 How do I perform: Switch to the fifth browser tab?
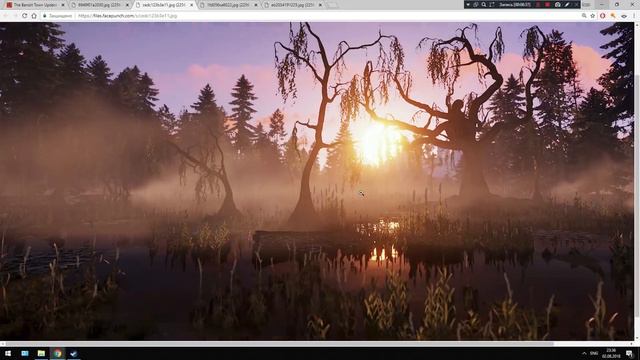point(292,5)
